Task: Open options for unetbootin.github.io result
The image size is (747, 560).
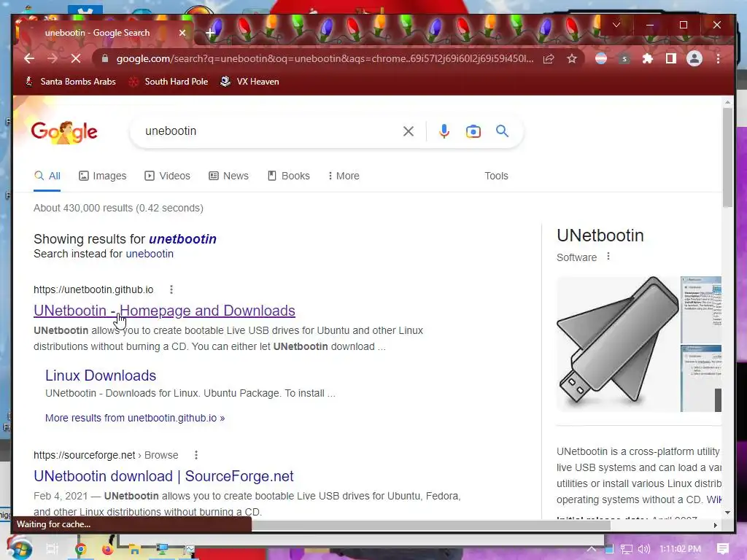Action: click(x=171, y=289)
